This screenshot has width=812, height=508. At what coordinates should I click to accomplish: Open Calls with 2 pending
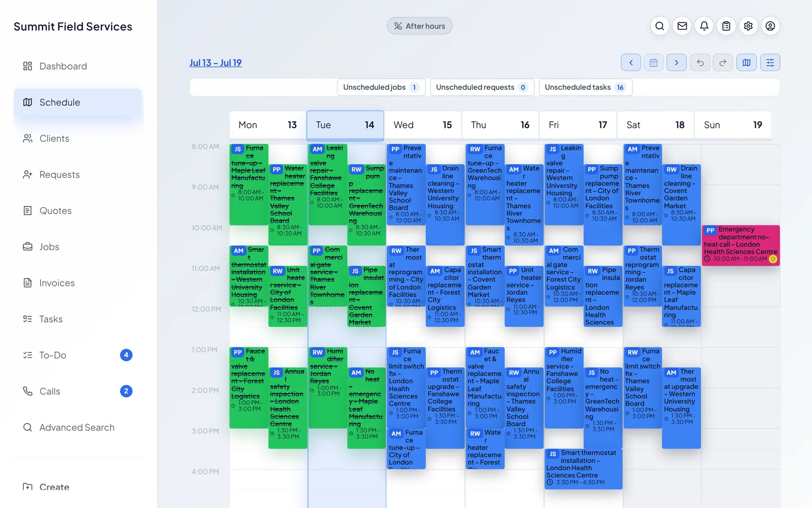coord(78,391)
